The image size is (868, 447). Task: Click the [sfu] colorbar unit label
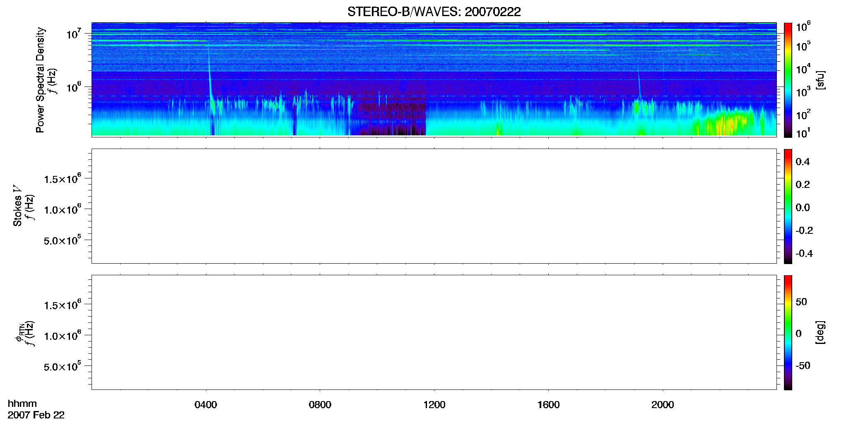[820, 80]
